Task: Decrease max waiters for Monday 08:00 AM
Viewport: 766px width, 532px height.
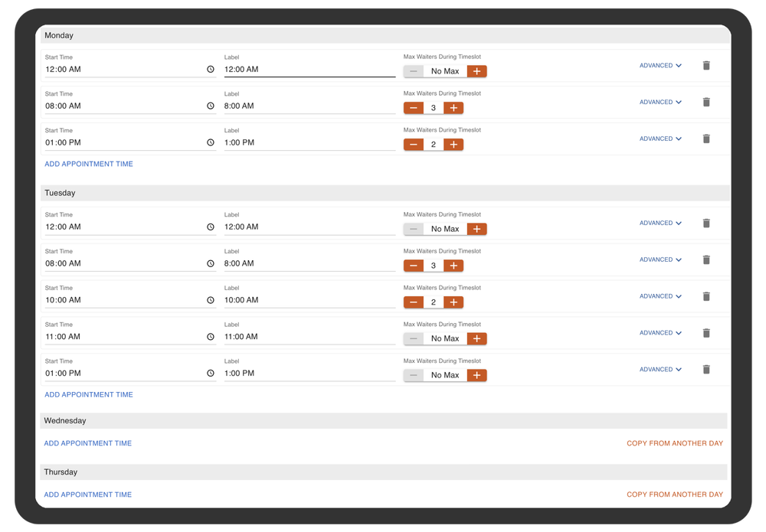Action: tap(414, 108)
